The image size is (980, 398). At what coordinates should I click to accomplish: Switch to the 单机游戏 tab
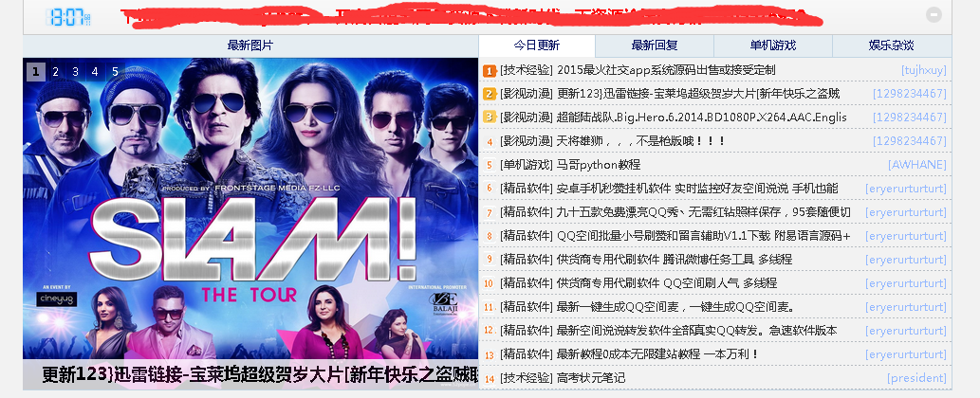pyautogui.click(x=773, y=45)
